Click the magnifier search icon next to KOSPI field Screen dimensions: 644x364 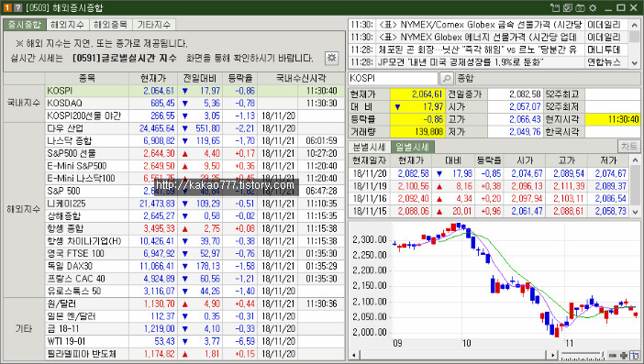click(x=447, y=78)
